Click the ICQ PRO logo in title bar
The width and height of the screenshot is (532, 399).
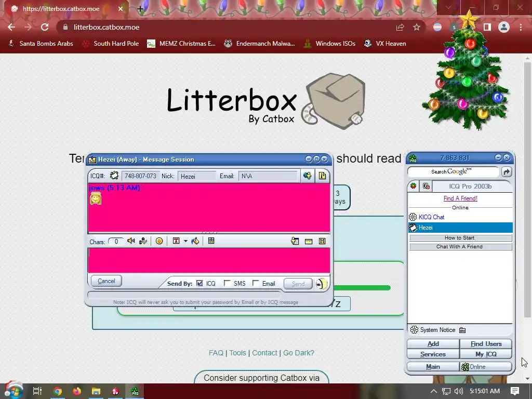pos(413,158)
